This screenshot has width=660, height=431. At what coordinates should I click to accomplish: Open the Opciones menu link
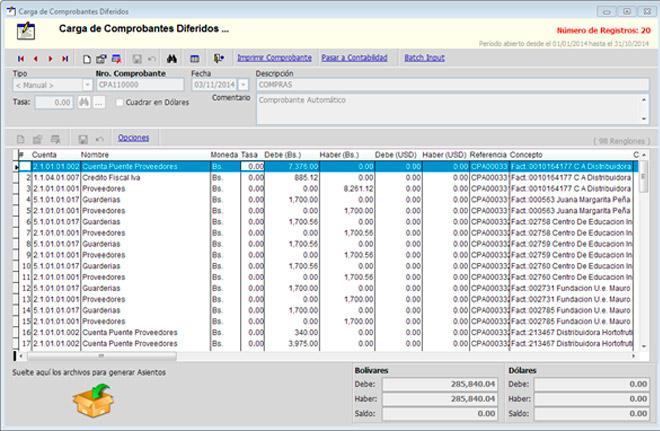pyautogui.click(x=133, y=137)
